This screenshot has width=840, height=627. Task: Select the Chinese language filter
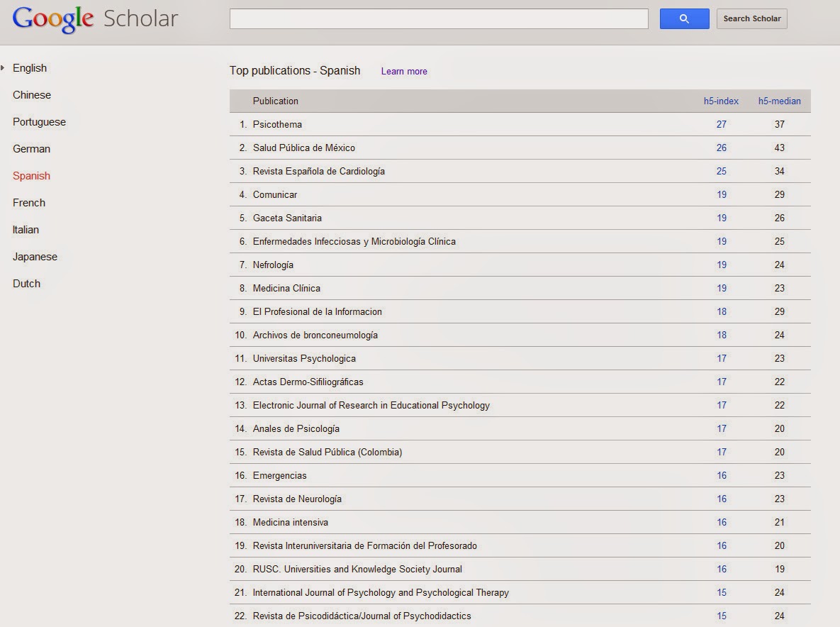[x=31, y=94]
